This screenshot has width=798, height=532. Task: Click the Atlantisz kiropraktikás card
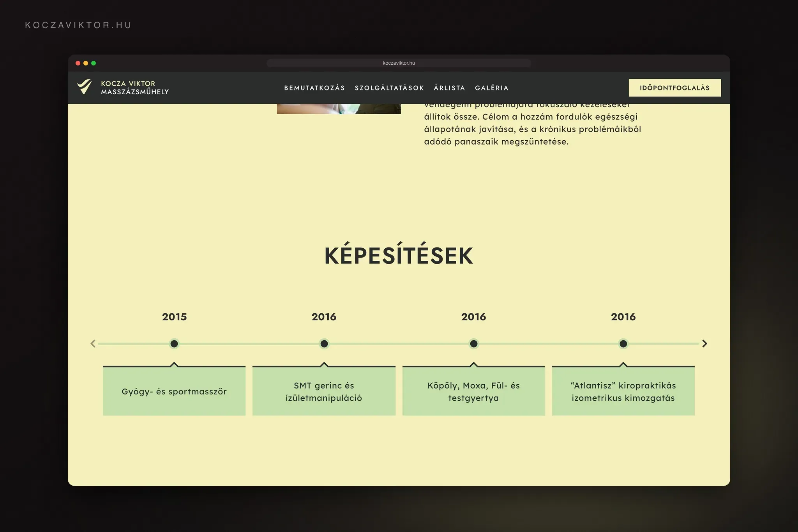point(623,391)
